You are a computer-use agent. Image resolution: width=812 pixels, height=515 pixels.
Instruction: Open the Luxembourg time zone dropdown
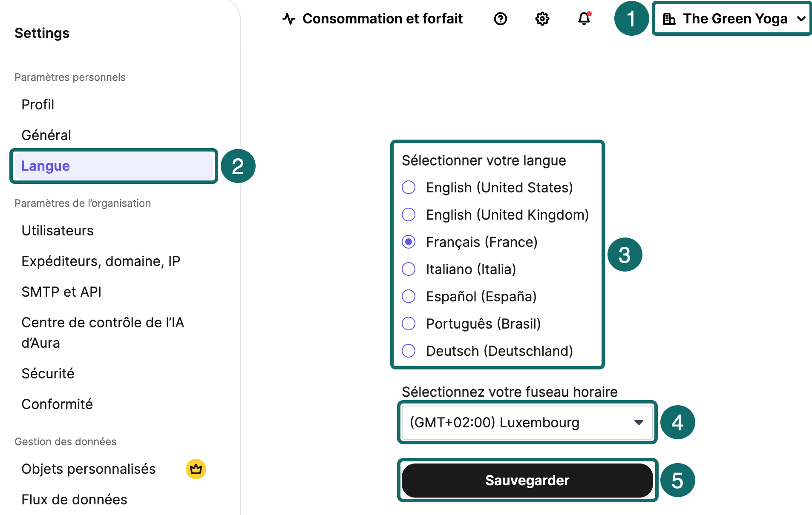tap(527, 423)
